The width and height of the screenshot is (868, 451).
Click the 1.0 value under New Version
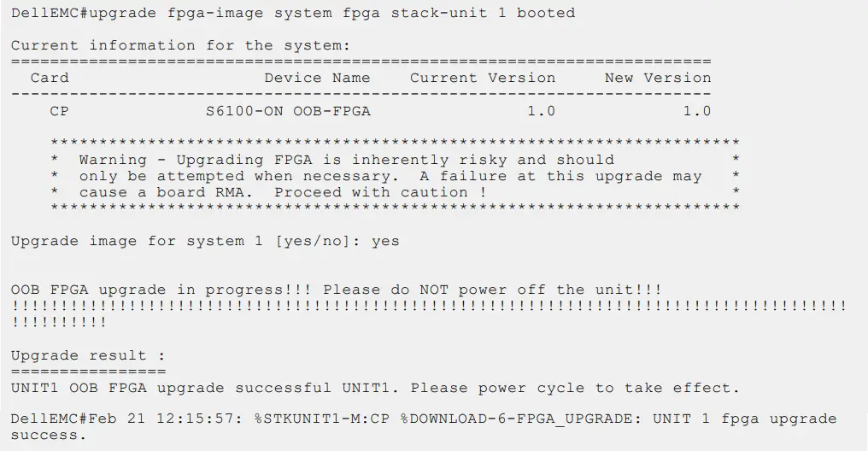[697, 111]
